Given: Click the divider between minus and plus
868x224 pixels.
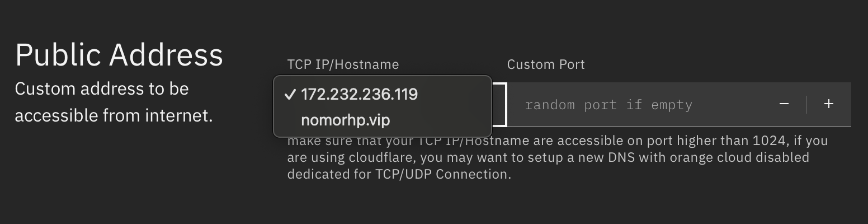Looking at the screenshot, I should click(806, 104).
